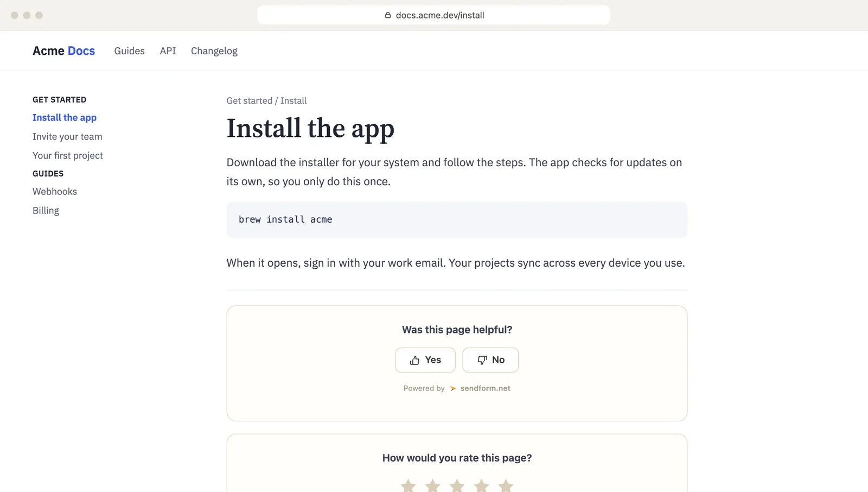Click the lock icon in address bar
868x492 pixels.
click(388, 15)
